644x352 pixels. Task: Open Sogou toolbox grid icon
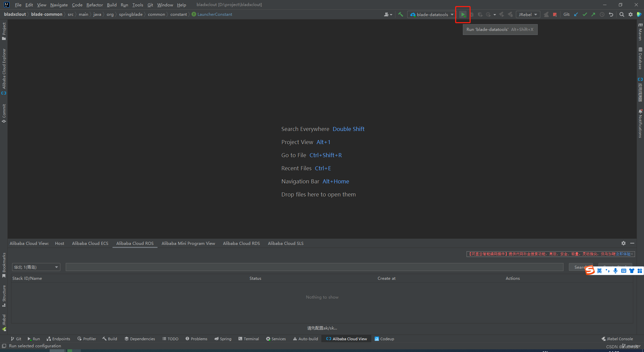click(x=640, y=271)
